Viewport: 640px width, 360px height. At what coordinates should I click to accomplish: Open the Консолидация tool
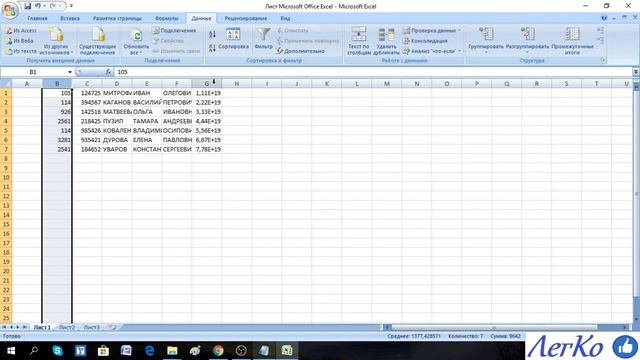425,41
